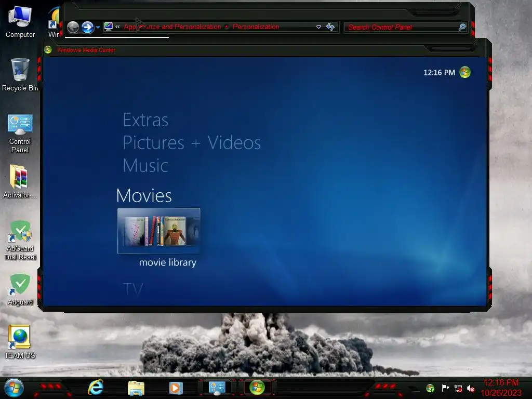The image size is (532, 399).
Task: Open Activator archive desktop icon
Action: [x=19, y=181]
